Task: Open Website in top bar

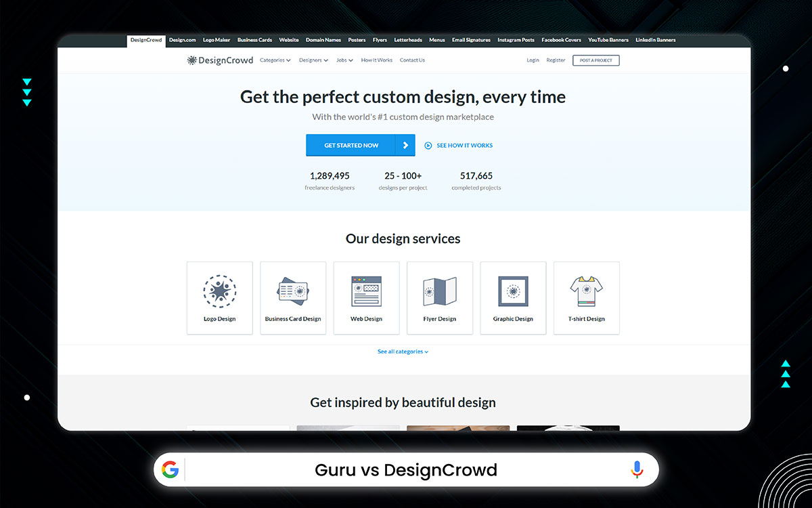Action: (x=289, y=40)
